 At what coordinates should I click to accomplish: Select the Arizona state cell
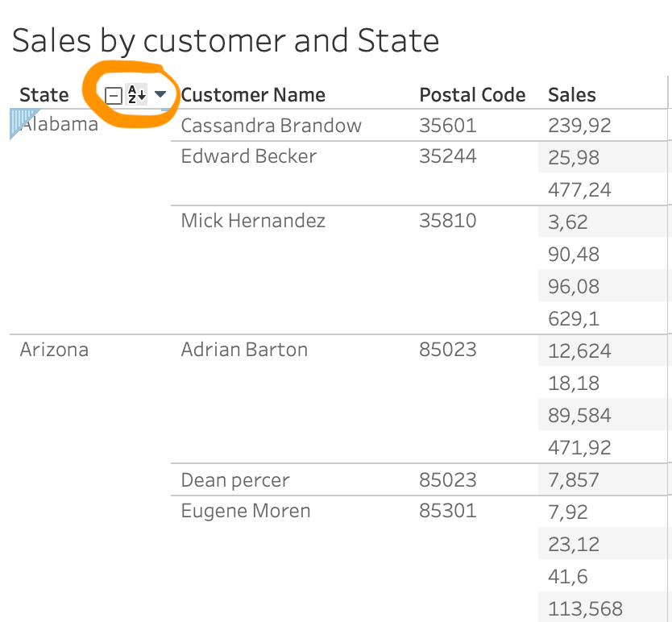[54, 350]
